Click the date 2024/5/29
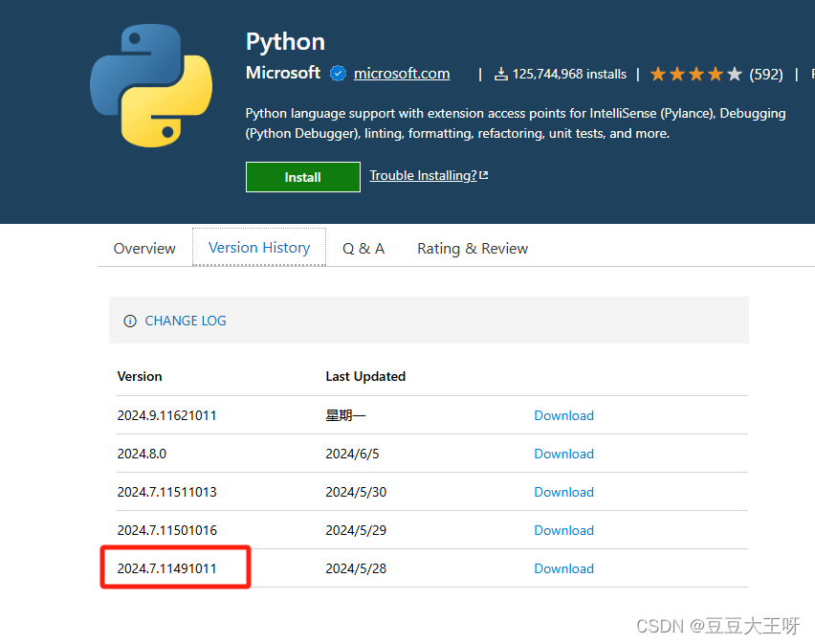 [356, 530]
